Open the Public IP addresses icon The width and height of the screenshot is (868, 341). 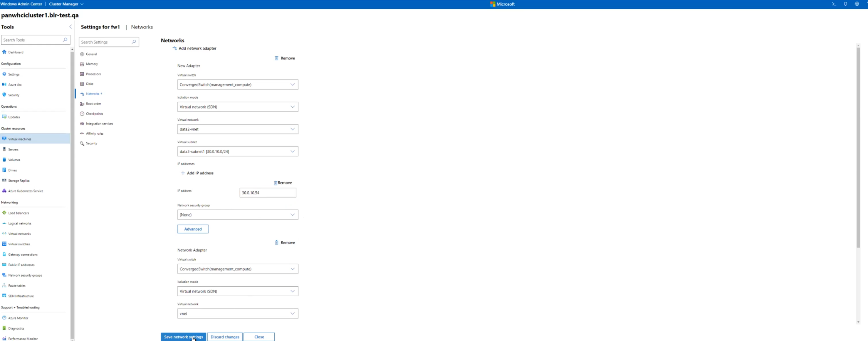coord(4,265)
